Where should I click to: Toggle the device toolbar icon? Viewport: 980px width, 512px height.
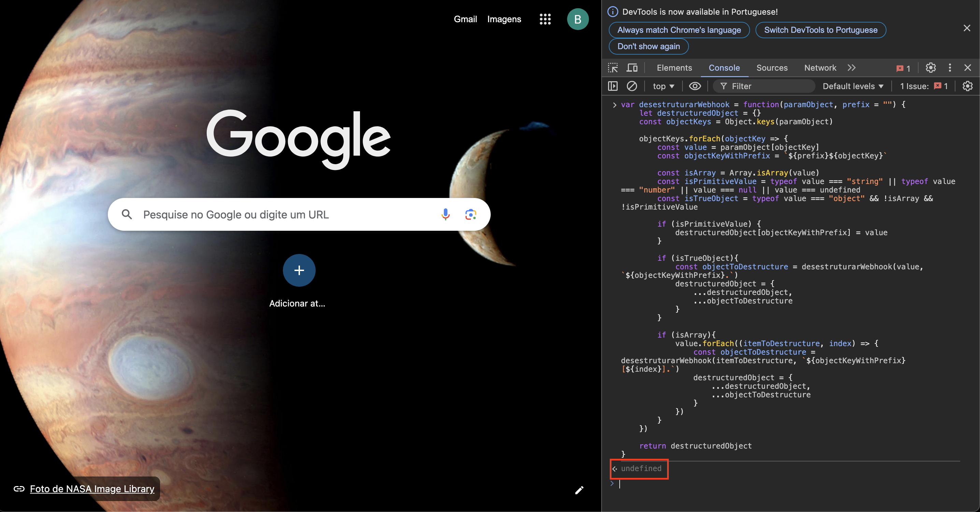632,68
